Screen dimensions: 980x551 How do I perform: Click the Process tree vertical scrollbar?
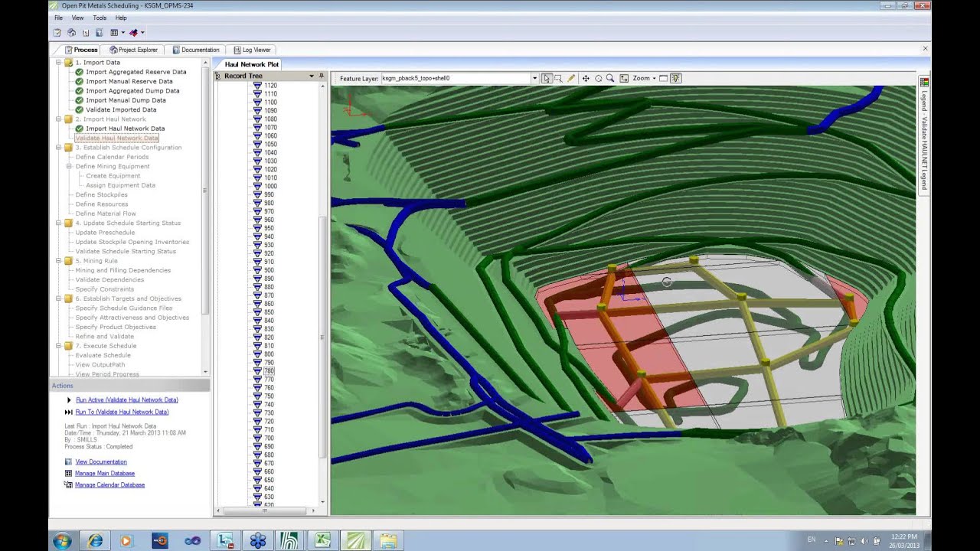[204, 190]
